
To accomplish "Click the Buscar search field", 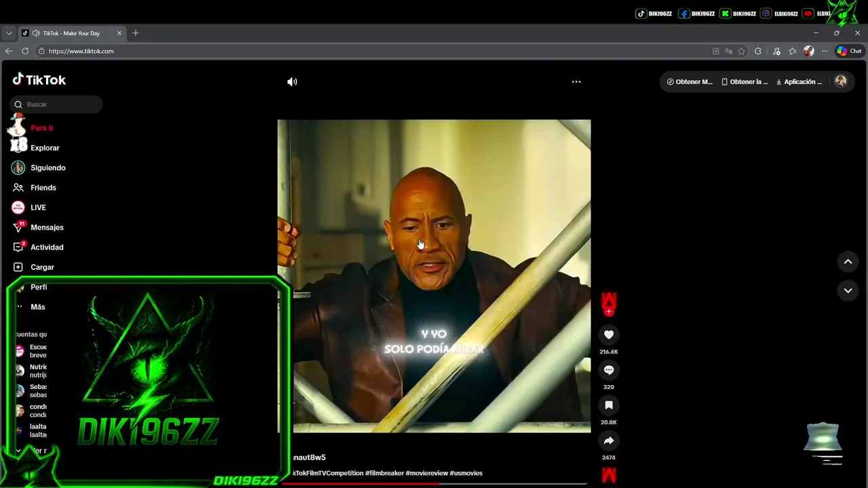I will pyautogui.click(x=56, y=104).
